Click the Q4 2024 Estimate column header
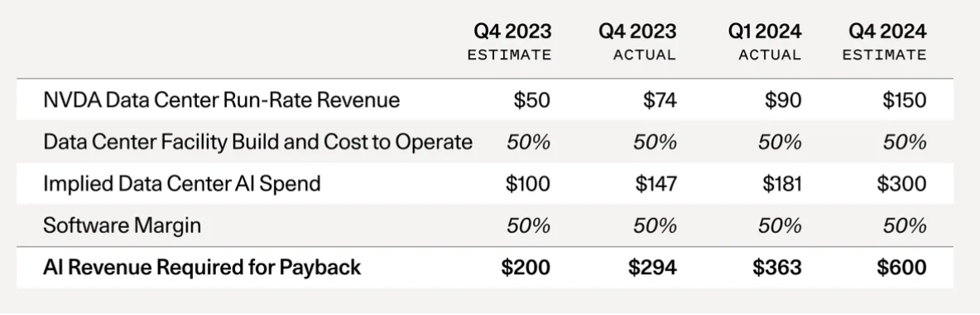 coord(884,42)
